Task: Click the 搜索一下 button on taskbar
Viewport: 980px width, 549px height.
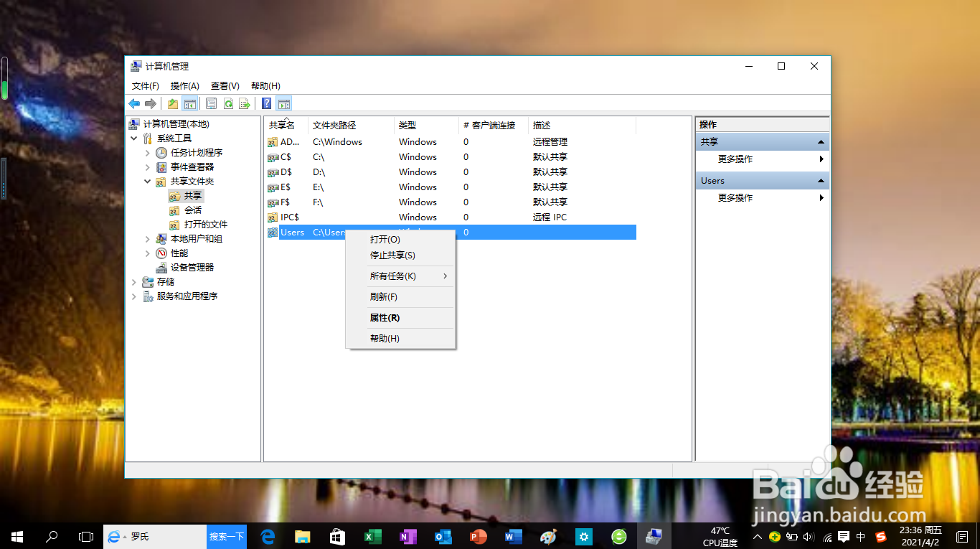Action: click(227, 537)
